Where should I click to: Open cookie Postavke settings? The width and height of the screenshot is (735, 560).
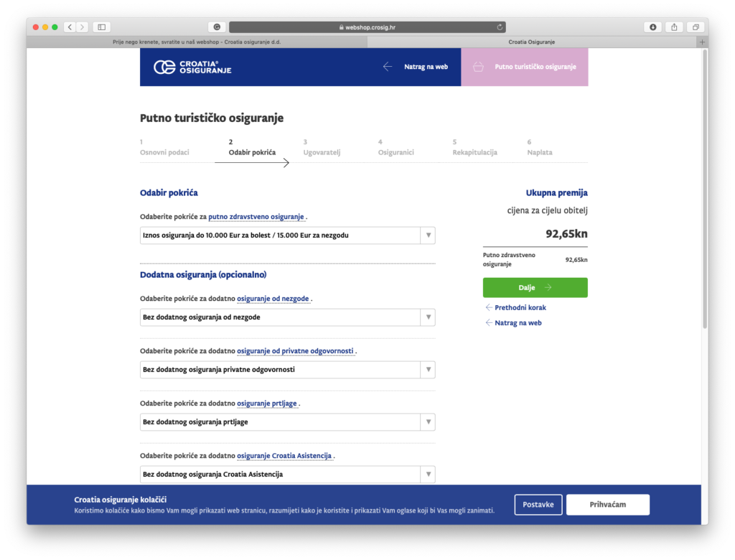[538, 505]
